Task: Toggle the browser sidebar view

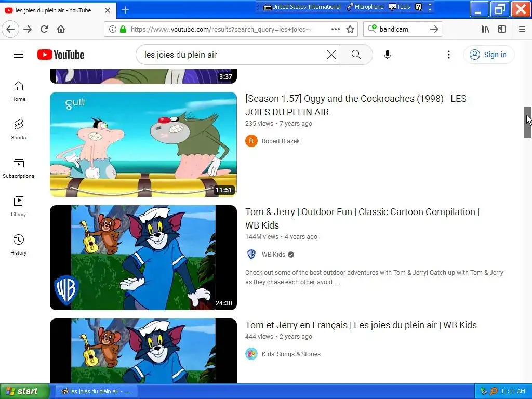Action: coord(502,29)
